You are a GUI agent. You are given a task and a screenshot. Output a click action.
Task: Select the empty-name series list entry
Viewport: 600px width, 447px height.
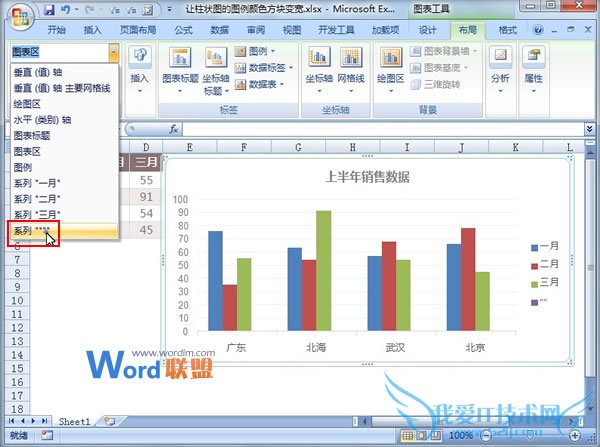64,231
